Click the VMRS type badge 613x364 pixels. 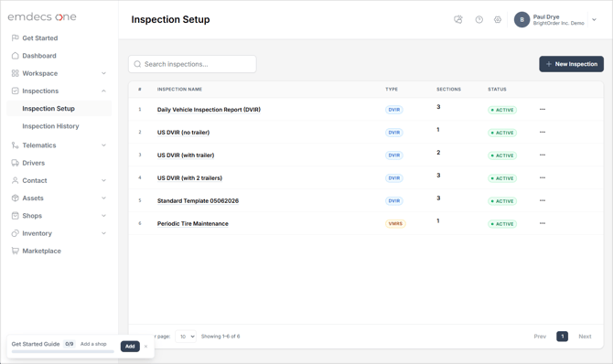click(395, 224)
